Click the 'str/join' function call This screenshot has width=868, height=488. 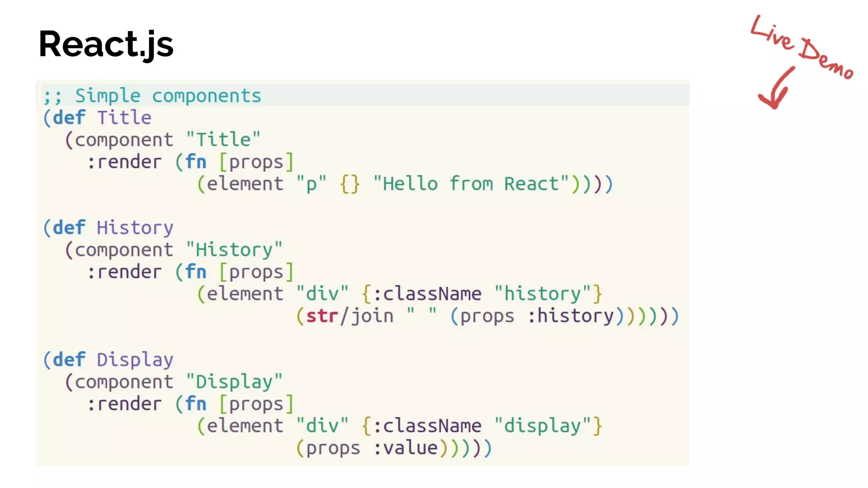[350, 316]
